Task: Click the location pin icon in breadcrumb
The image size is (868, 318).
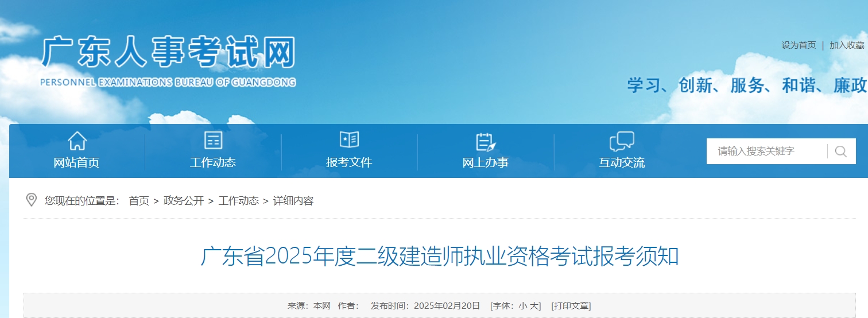Action: (32, 200)
